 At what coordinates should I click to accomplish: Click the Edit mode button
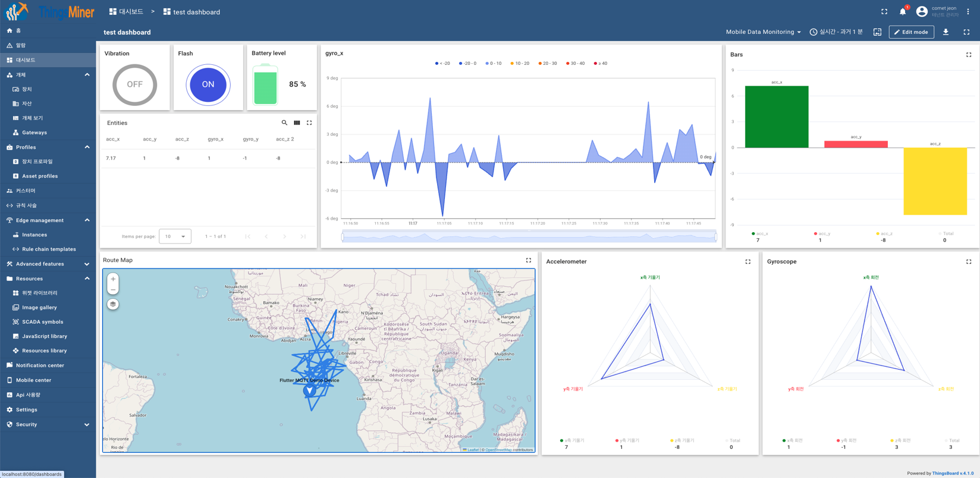pos(911,32)
